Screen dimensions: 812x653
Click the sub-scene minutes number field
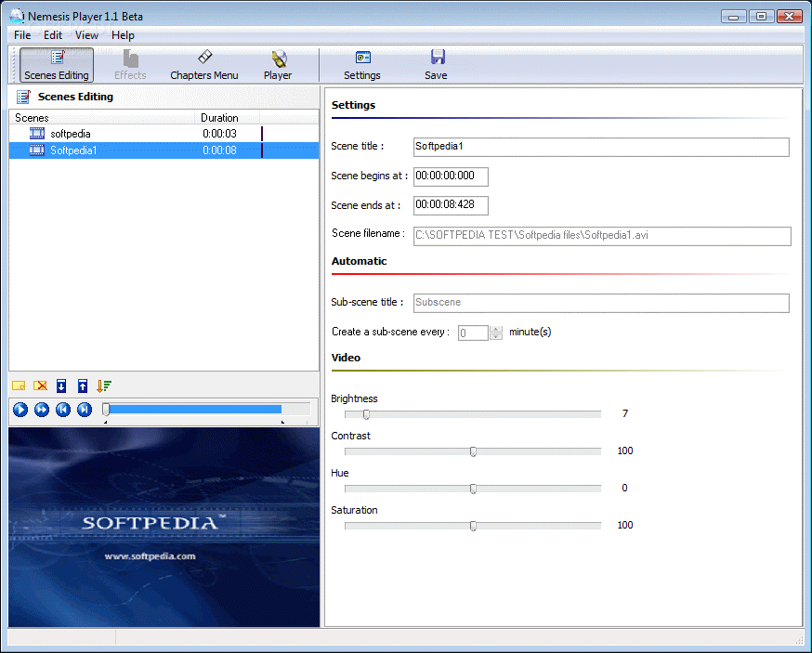(x=473, y=333)
